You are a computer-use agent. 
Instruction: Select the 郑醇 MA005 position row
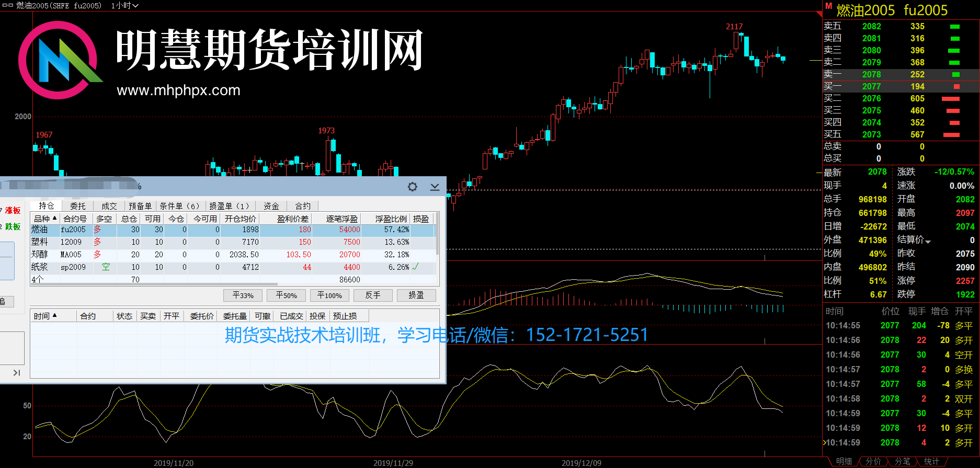point(232,255)
